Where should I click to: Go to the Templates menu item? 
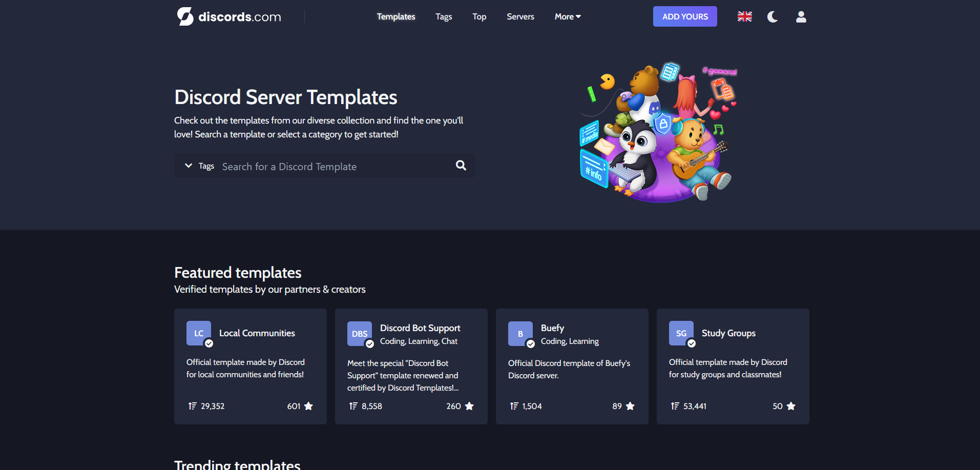pyautogui.click(x=396, y=16)
